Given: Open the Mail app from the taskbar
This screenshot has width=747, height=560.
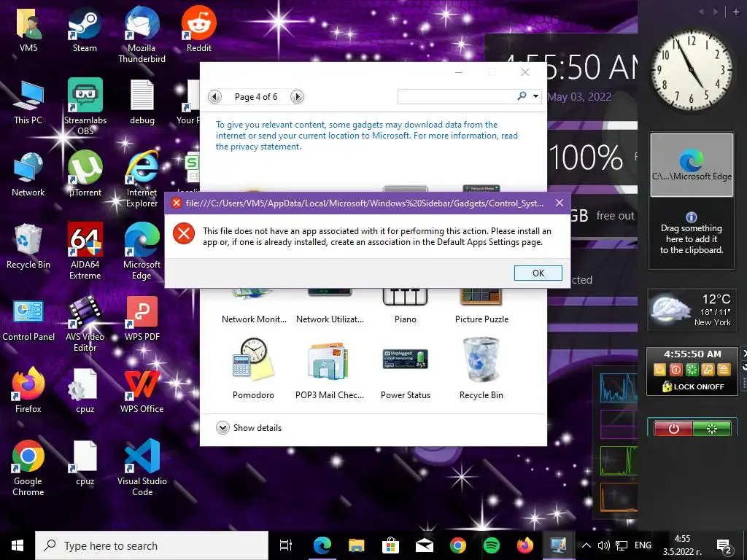Looking at the screenshot, I should 424,545.
